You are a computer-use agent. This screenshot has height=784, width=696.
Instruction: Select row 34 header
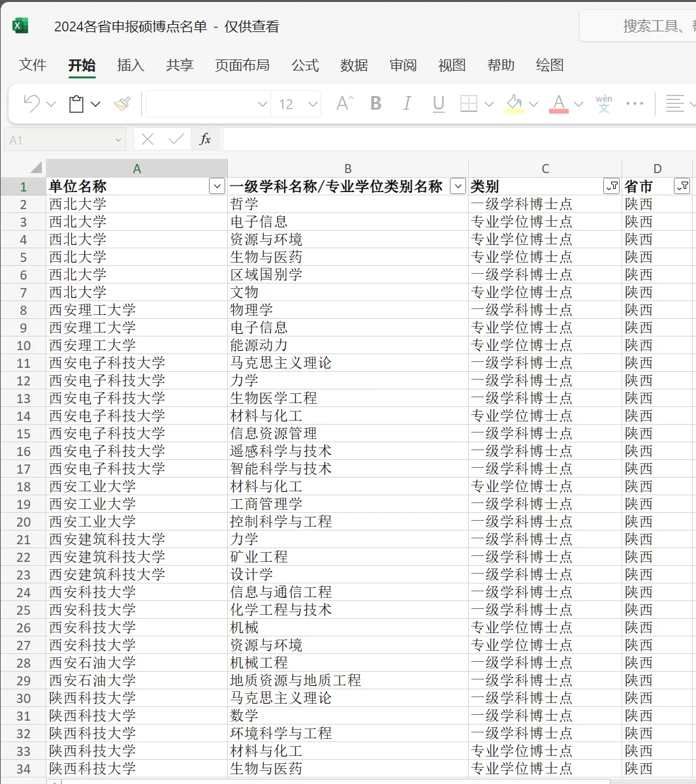24,769
